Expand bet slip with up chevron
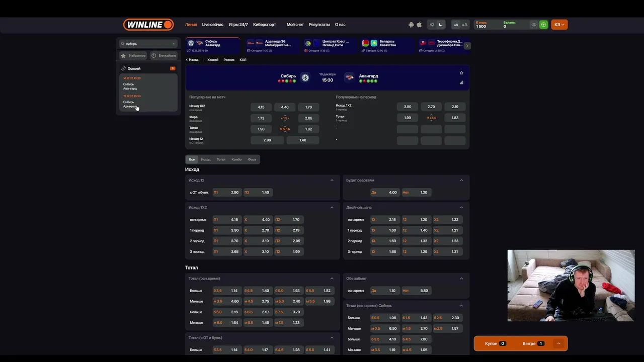This screenshot has width=644, height=362. click(558, 343)
